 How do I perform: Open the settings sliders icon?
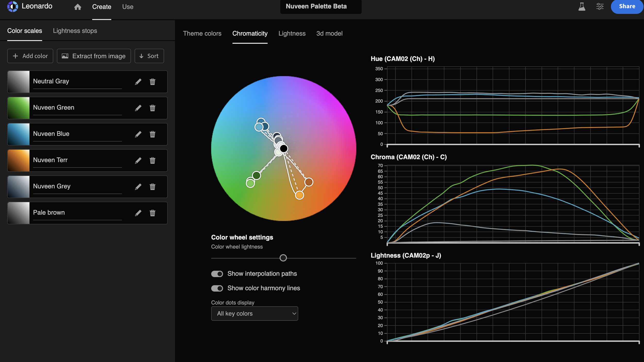(x=600, y=6)
